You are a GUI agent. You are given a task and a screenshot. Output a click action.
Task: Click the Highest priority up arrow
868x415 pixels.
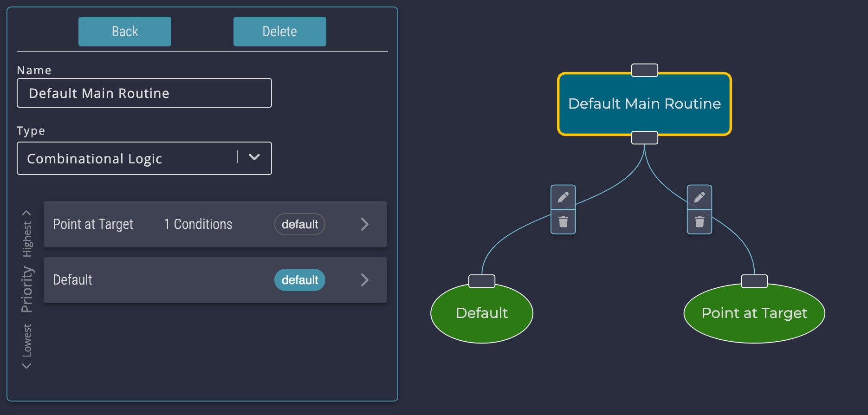27,213
